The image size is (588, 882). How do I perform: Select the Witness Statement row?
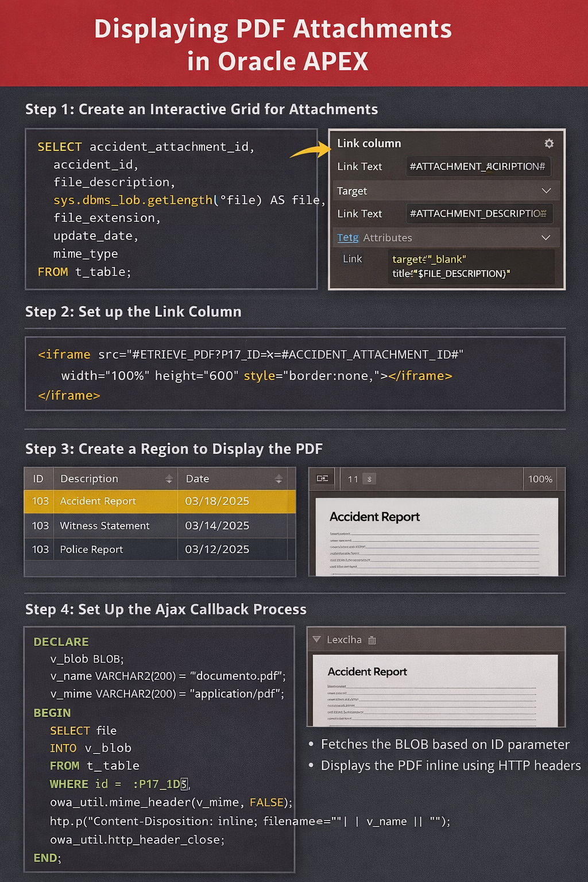click(x=160, y=525)
